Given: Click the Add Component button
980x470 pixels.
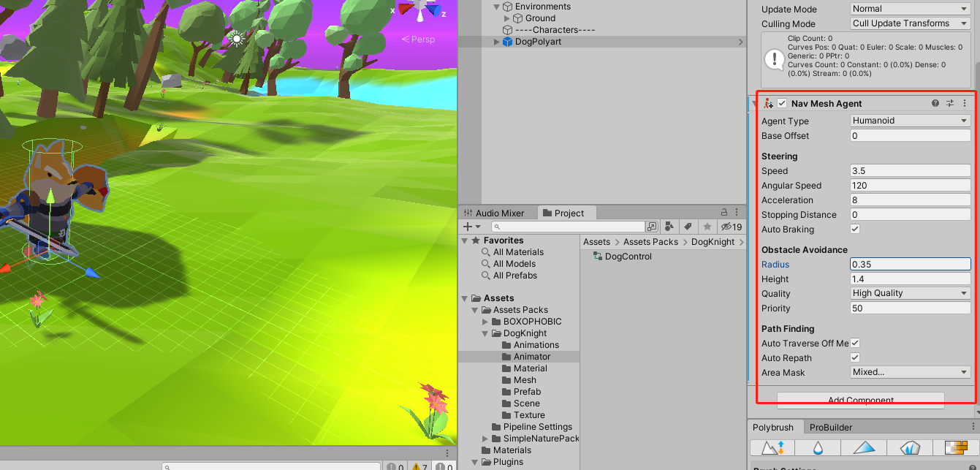Looking at the screenshot, I should (860, 400).
